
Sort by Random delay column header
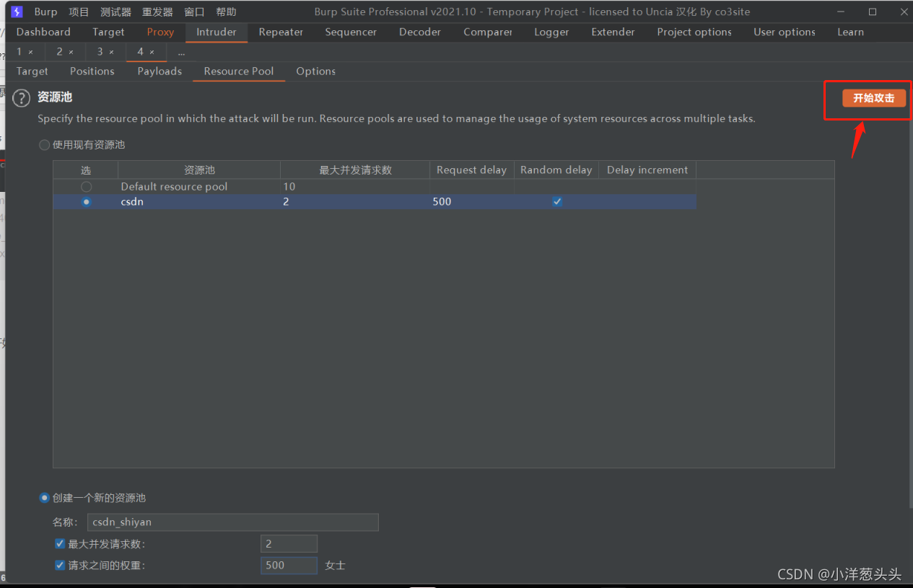tap(556, 170)
